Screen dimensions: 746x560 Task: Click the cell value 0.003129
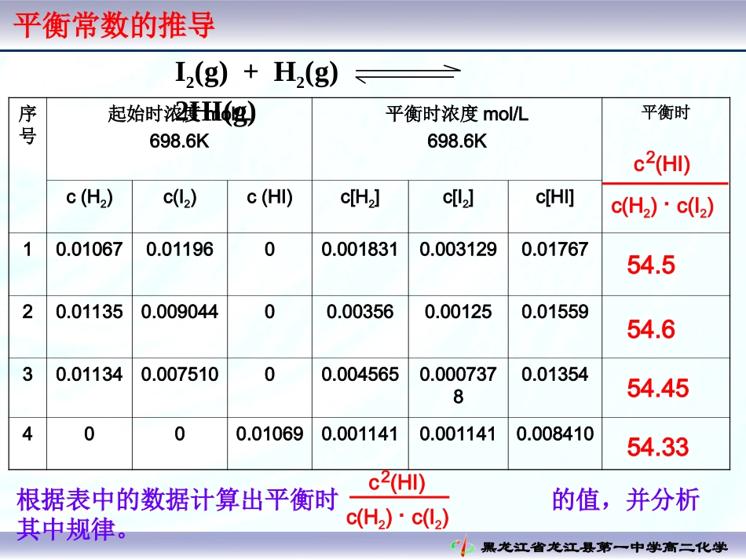pyautogui.click(x=458, y=249)
